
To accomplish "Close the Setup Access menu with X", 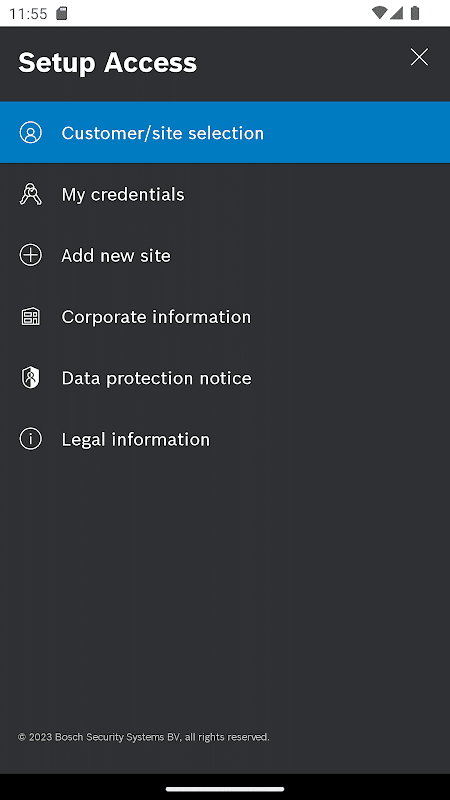I will tap(419, 57).
